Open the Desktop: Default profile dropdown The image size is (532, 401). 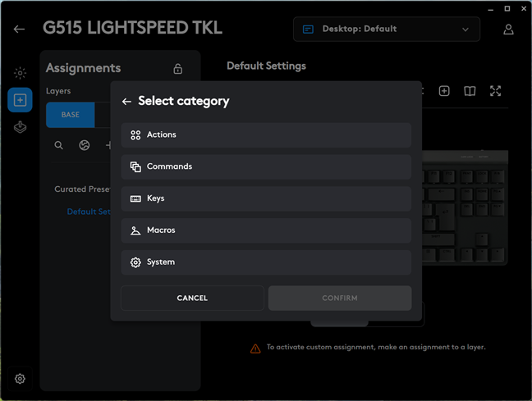(x=387, y=30)
